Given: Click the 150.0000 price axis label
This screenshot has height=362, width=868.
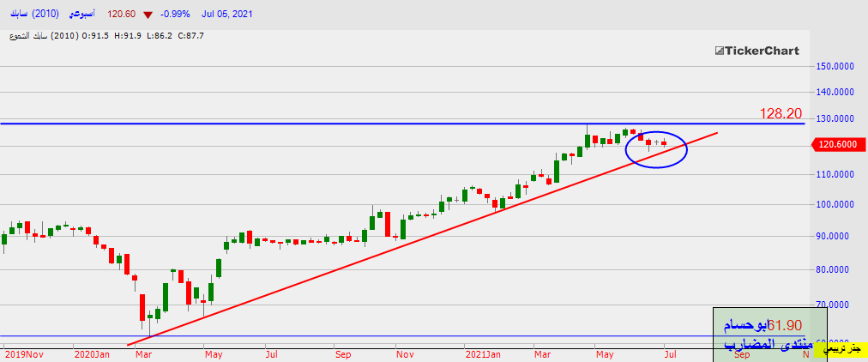Looking at the screenshot, I should (835, 66).
